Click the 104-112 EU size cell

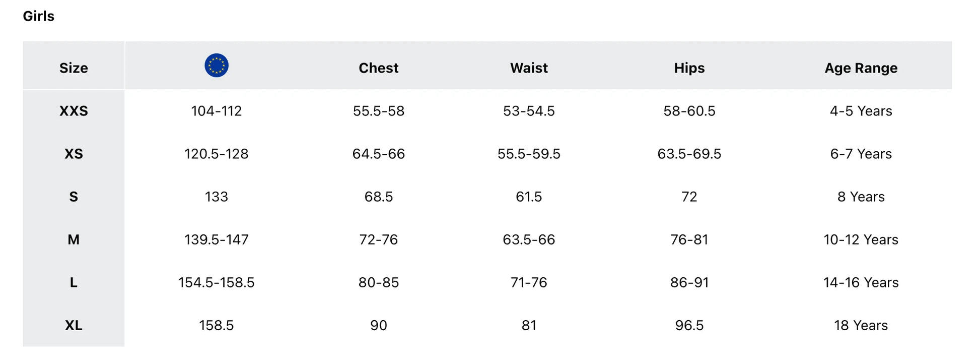217,111
